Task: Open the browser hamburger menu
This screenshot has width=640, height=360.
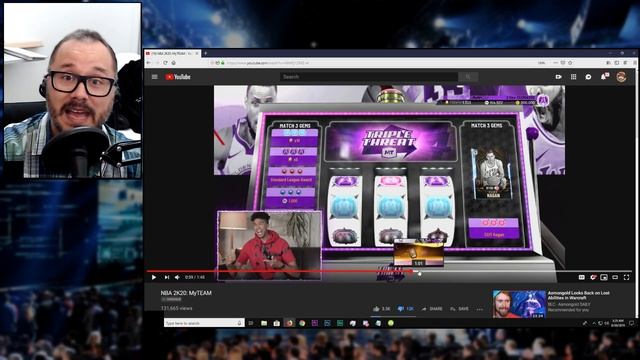Action: pos(634,63)
